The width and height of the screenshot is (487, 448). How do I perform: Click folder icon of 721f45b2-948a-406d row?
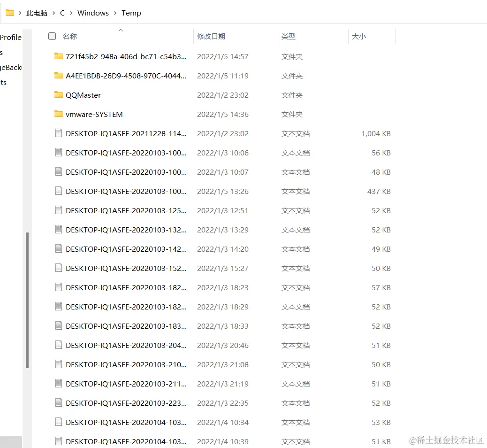[58, 56]
